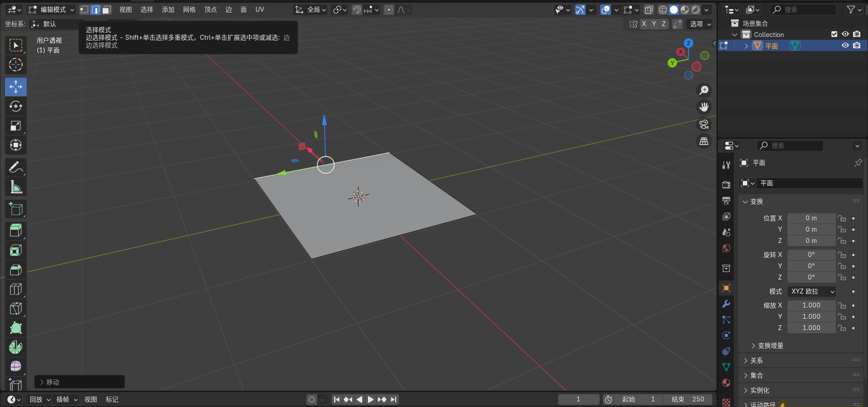Open XYZ 欧拉 rotation mode dropdown
Screen dimensions: 868x407
811,291
